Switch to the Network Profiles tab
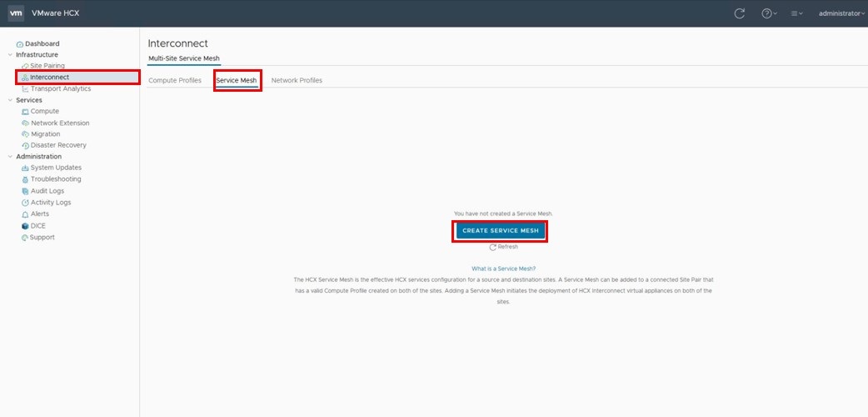The image size is (868, 417). (297, 80)
